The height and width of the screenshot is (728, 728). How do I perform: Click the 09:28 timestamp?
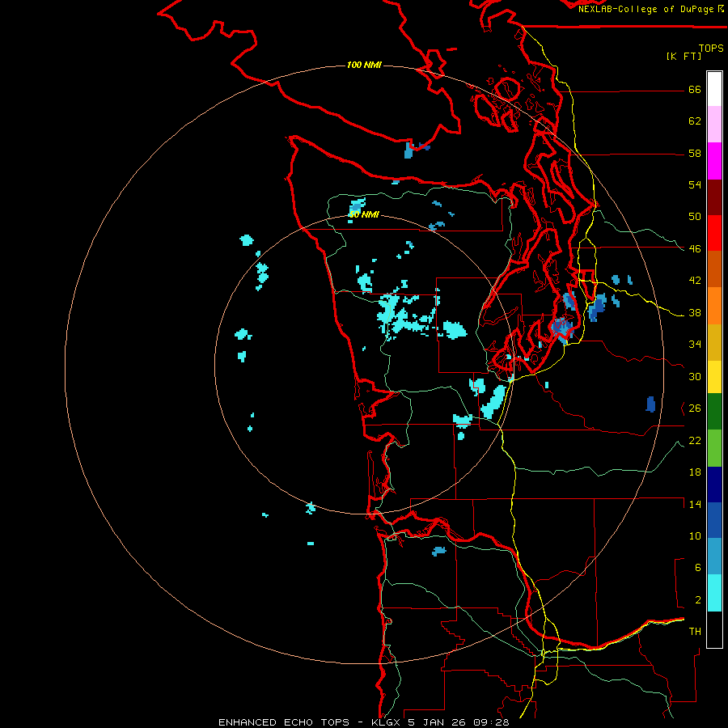[x=491, y=722]
